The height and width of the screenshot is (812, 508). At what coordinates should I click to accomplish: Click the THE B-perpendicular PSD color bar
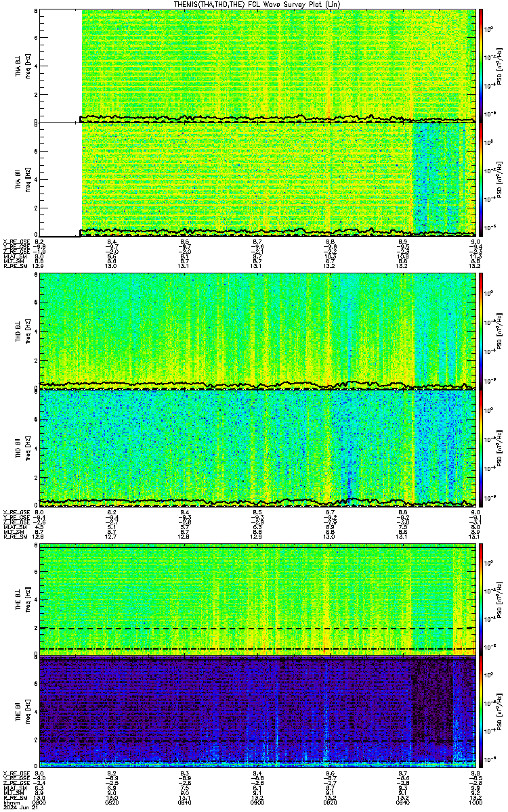click(481, 600)
